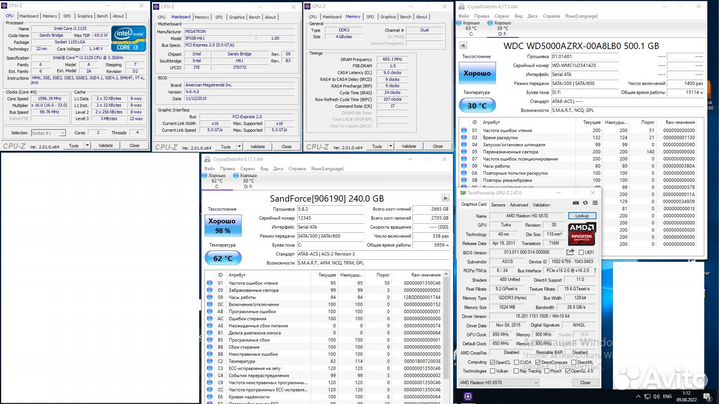Click the purple app icon on the taskbar

pos(468,396)
